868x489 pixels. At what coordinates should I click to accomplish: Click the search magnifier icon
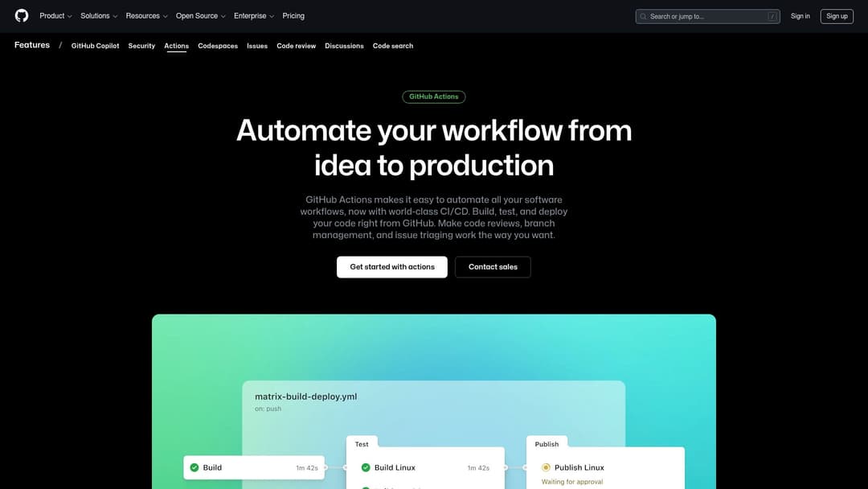643,17
